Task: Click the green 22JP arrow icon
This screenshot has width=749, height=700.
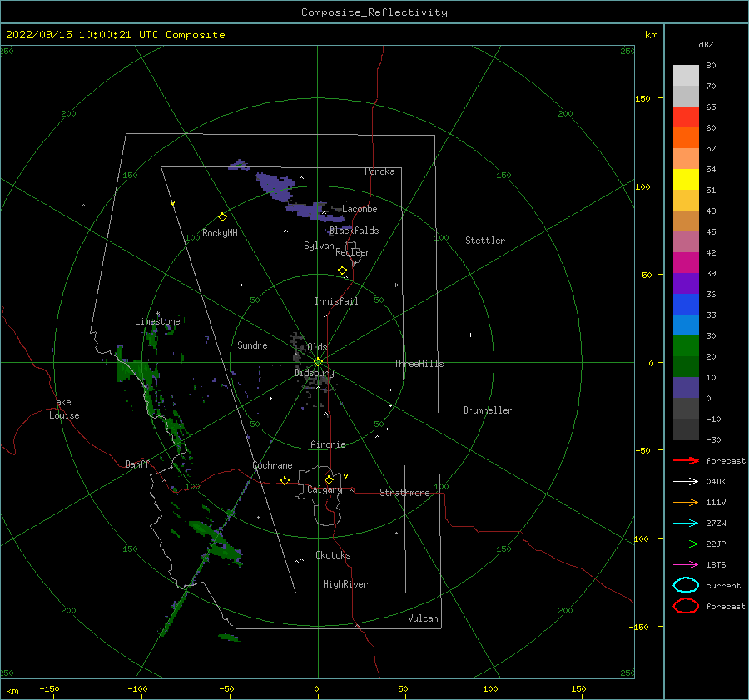Action: [686, 544]
